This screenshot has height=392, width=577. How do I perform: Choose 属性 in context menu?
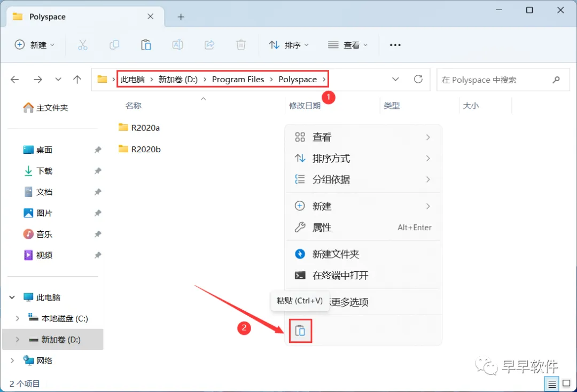point(363,228)
